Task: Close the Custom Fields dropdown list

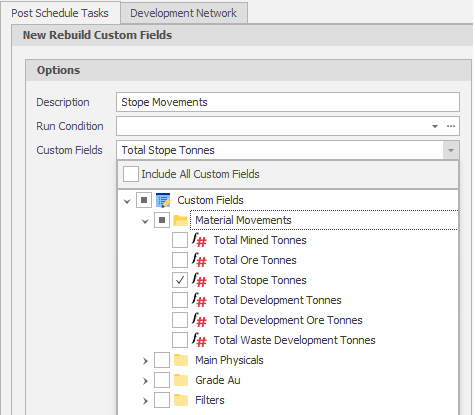Action: pyautogui.click(x=451, y=150)
